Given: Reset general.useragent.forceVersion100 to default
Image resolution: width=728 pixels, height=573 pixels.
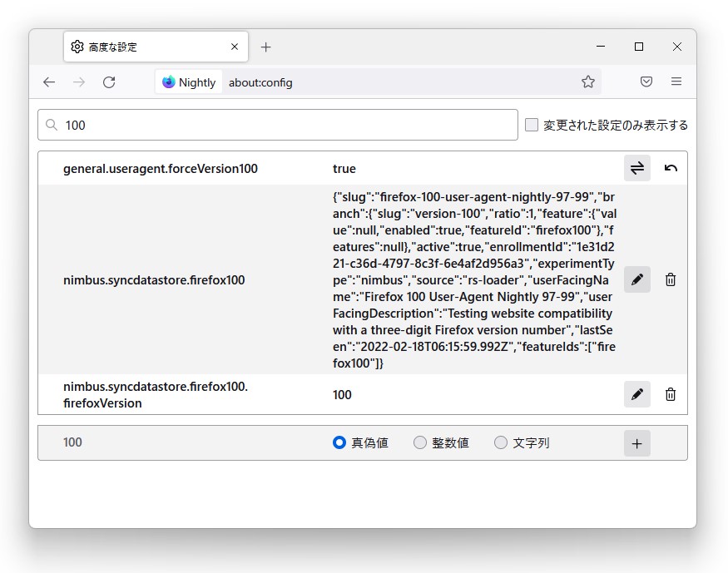Looking at the screenshot, I should (671, 167).
